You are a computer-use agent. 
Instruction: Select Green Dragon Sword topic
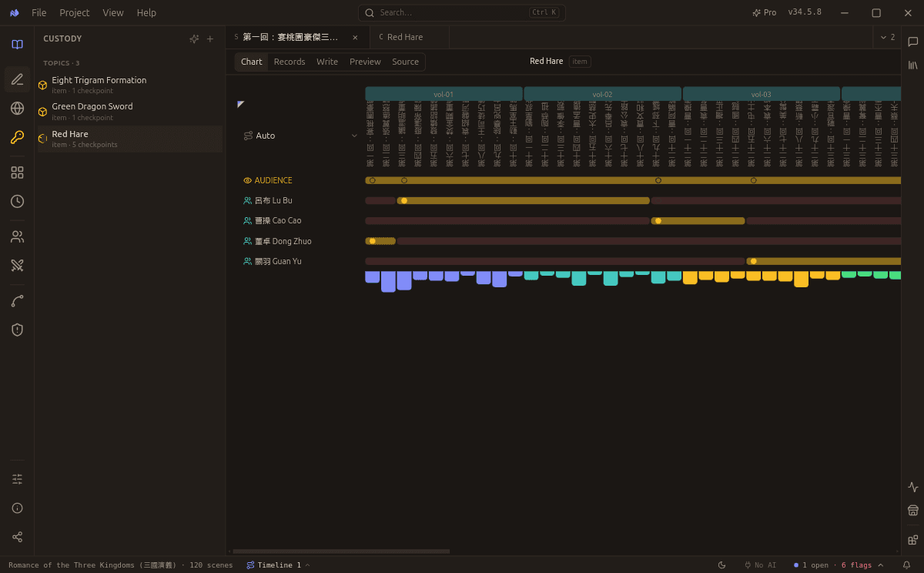[x=130, y=111]
